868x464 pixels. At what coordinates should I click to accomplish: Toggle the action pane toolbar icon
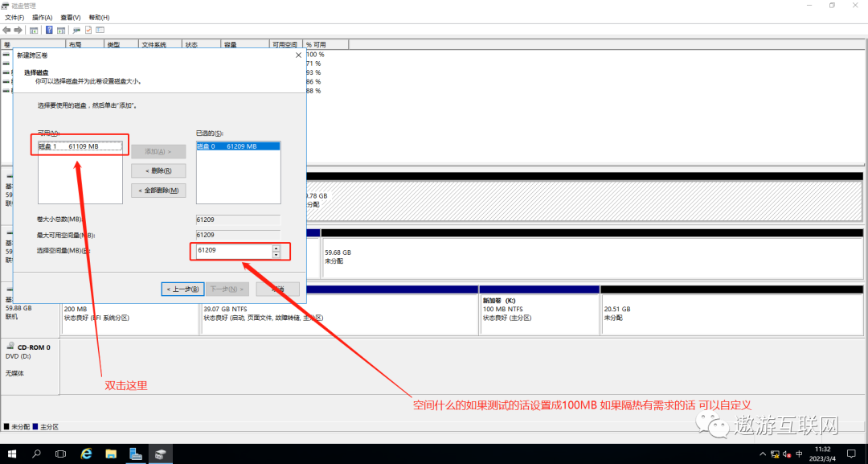pyautogui.click(x=61, y=30)
